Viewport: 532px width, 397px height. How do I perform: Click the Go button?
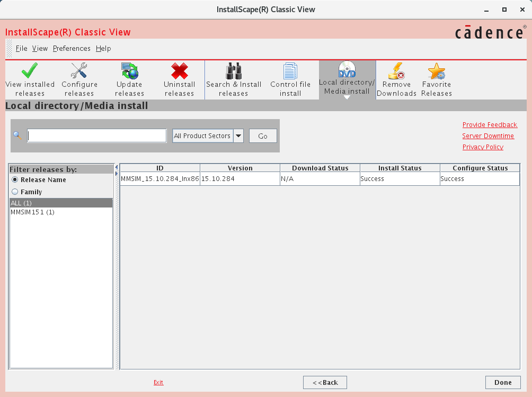263,136
